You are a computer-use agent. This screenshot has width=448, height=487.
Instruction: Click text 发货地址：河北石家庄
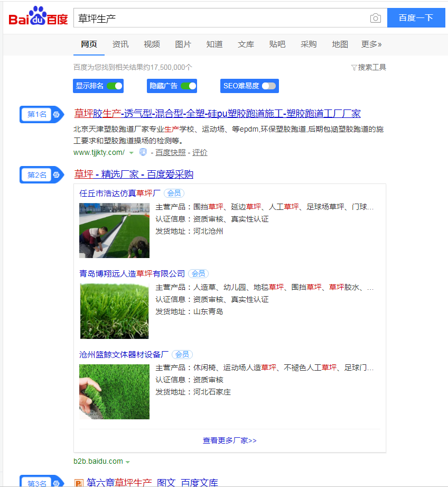[x=193, y=392]
